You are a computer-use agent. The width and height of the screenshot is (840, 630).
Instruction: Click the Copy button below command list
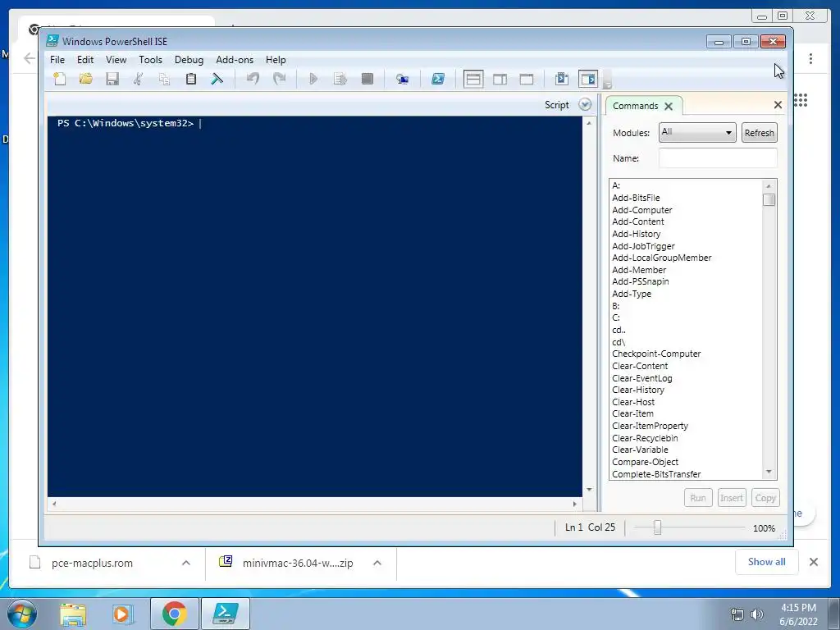pyautogui.click(x=765, y=498)
